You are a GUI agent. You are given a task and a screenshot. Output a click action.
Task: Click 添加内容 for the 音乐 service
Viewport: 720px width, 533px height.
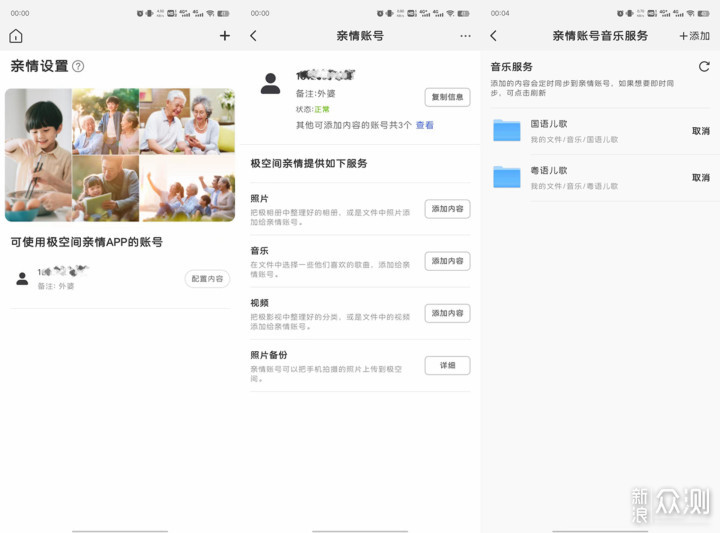coord(447,261)
